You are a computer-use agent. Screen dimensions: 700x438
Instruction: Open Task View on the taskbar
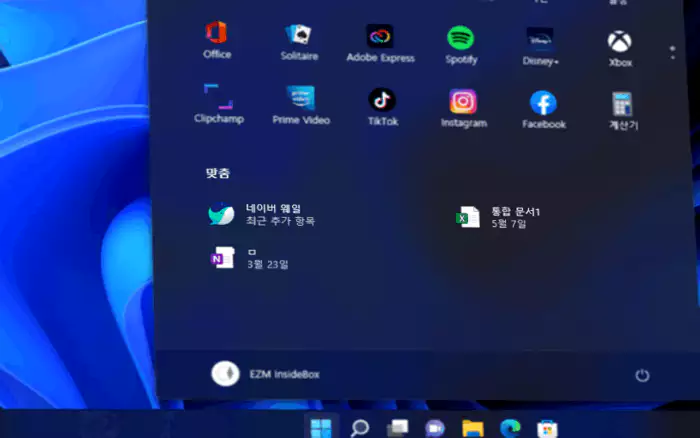(397, 428)
